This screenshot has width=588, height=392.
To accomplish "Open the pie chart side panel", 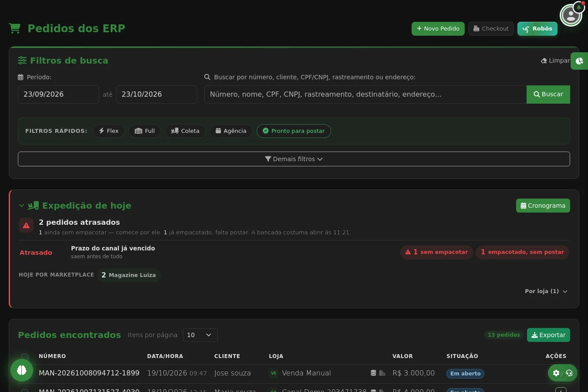I will tap(579, 61).
